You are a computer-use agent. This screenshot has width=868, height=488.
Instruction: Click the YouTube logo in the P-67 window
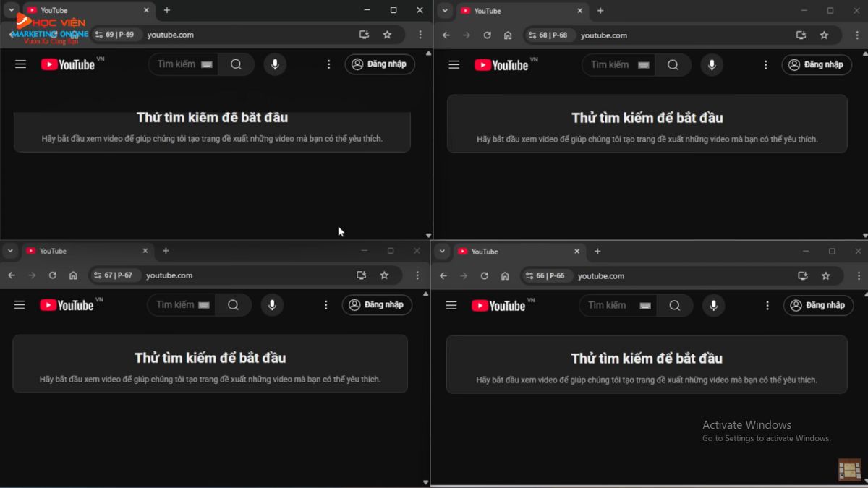(68, 304)
